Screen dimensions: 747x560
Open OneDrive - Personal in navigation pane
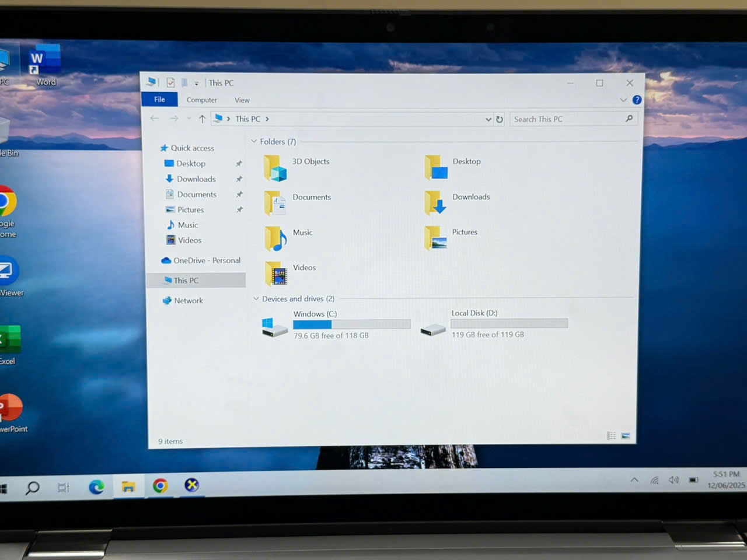207,260
